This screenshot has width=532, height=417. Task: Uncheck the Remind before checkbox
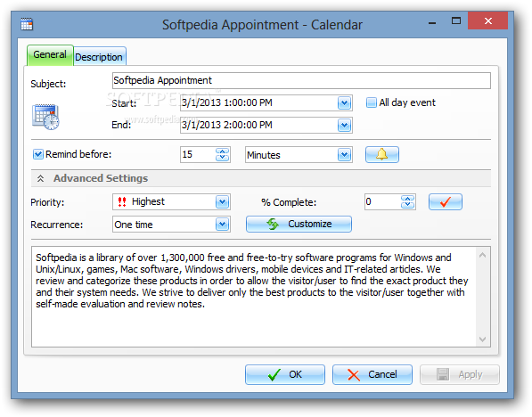pyautogui.click(x=38, y=154)
